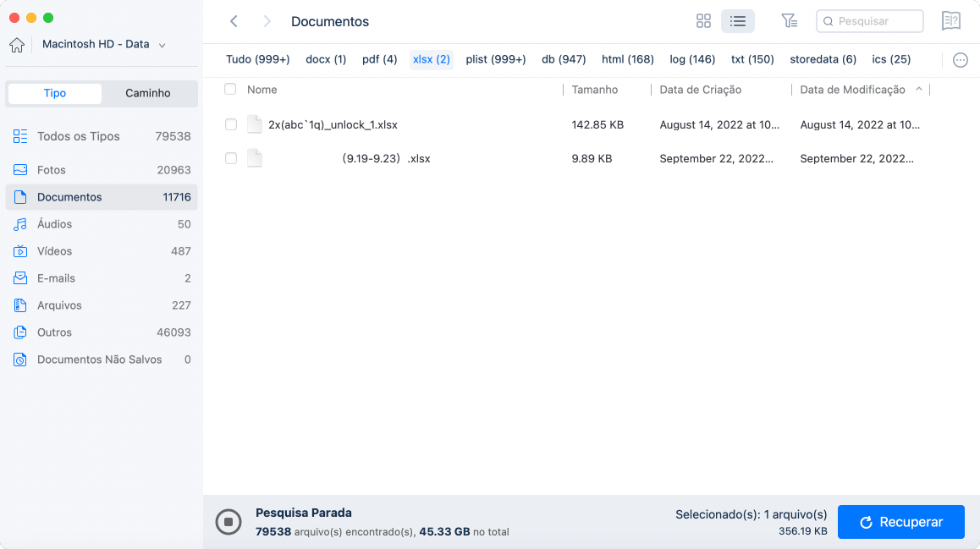Sort by Data de Modificação column
The width and height of the screenshot is (980, 549).
(x=852, y=90)
